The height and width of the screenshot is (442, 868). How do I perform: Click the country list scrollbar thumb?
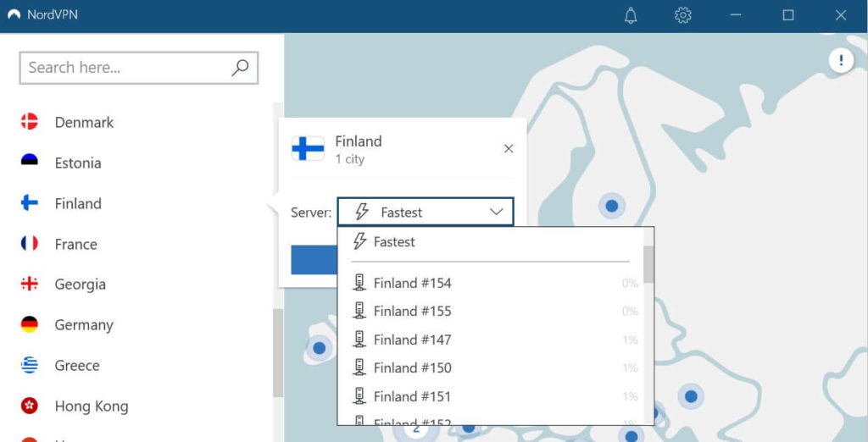[x=278, y=353]
